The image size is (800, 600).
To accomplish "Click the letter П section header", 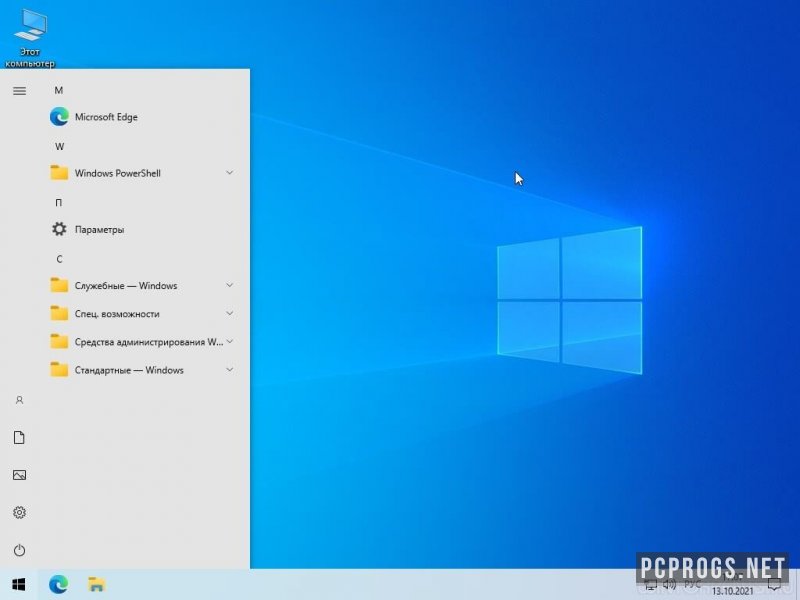I will pos(59,203).
